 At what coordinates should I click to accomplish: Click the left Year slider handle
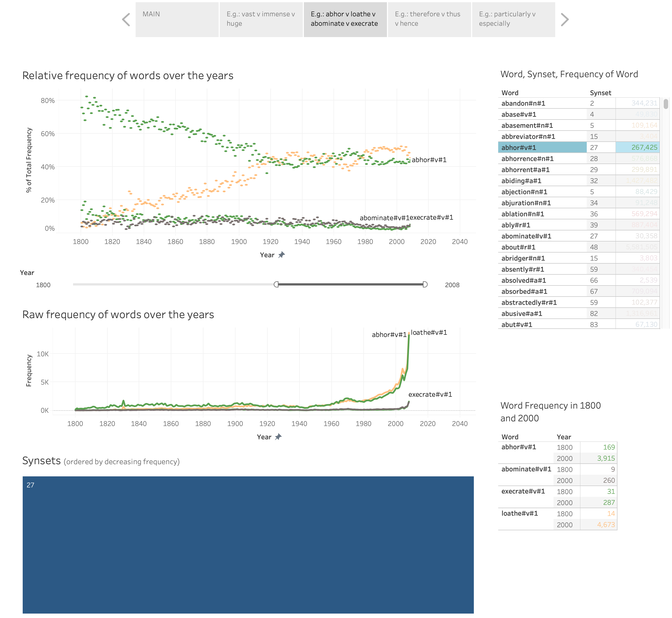(x=276, y=284)
